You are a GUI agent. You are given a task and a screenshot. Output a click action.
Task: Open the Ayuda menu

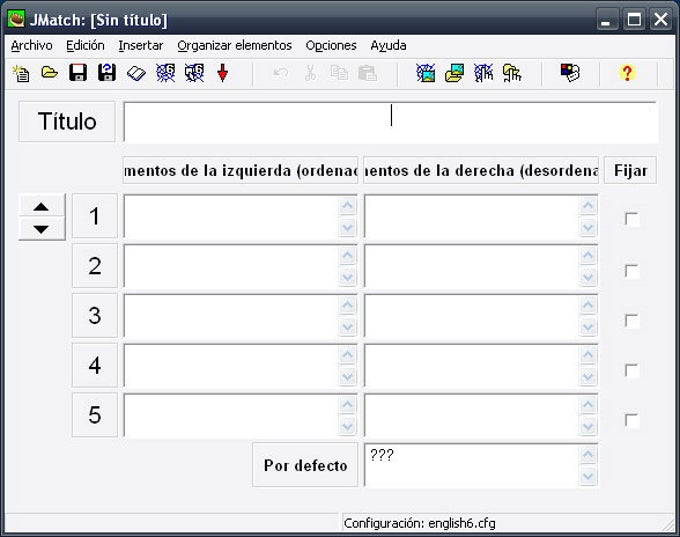[x=388, y=46]
